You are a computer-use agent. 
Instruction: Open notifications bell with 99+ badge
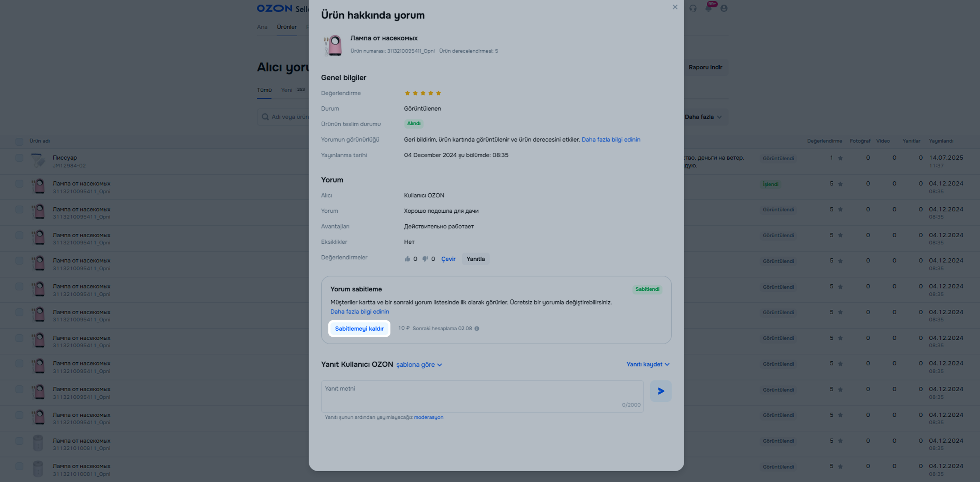(x=709, y=7)
